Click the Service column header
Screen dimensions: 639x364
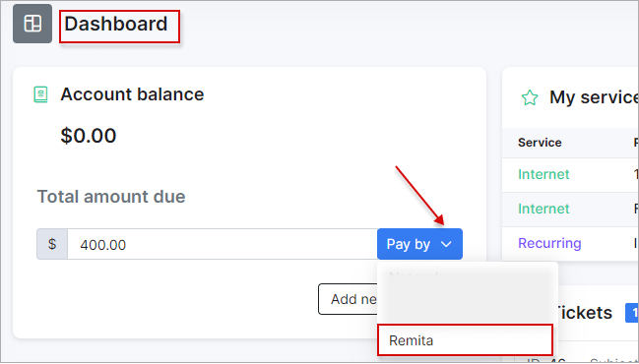540,143
